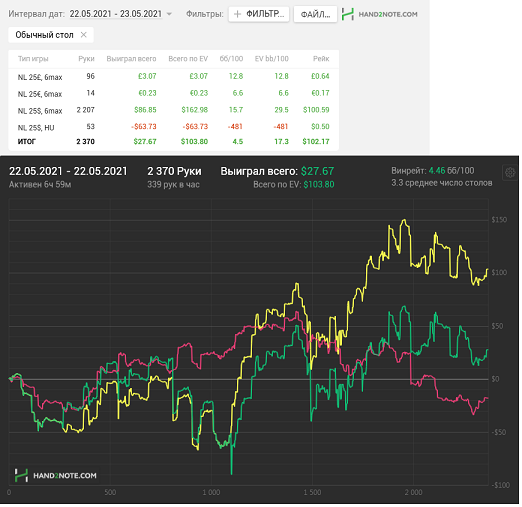522x507 pixels.
Task: Open the graph settings gear icon
Action: pos(510,173)
